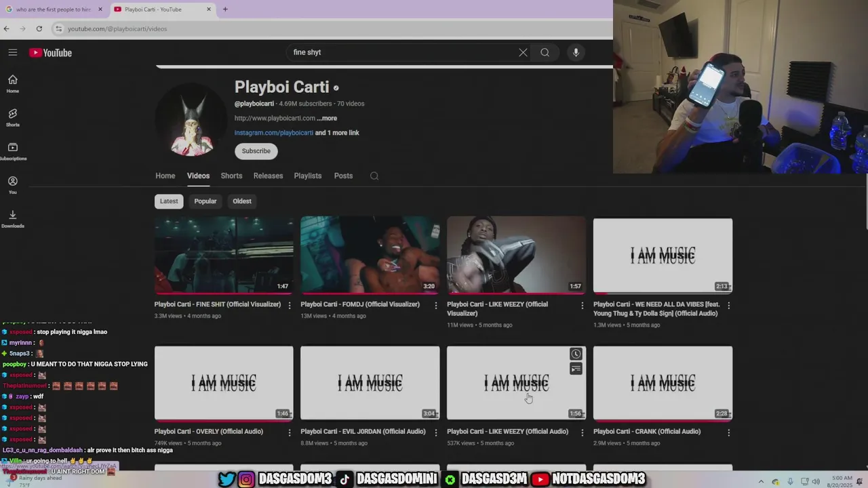Open a new browser tab
Screen dimensions: 868x488
(x=225, y=9)
